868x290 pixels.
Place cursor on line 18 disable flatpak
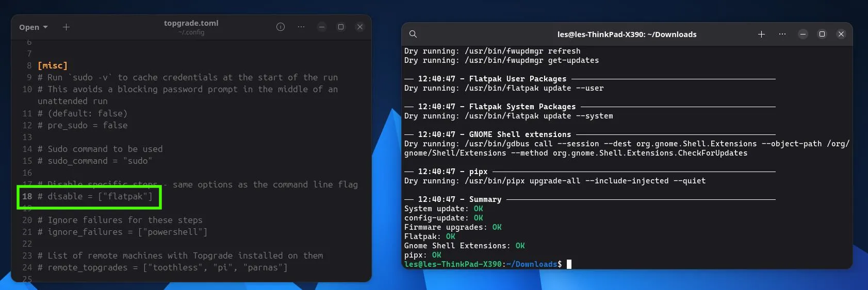95,196
